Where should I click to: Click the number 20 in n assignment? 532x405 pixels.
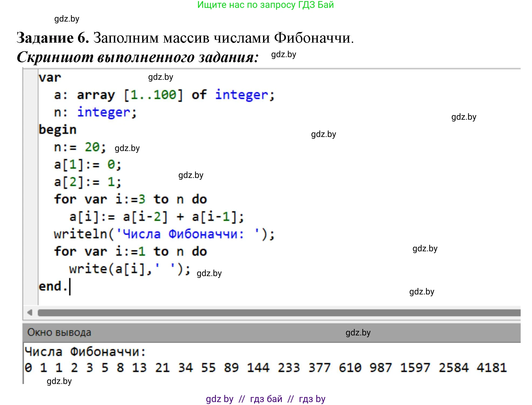coord(92,147)
